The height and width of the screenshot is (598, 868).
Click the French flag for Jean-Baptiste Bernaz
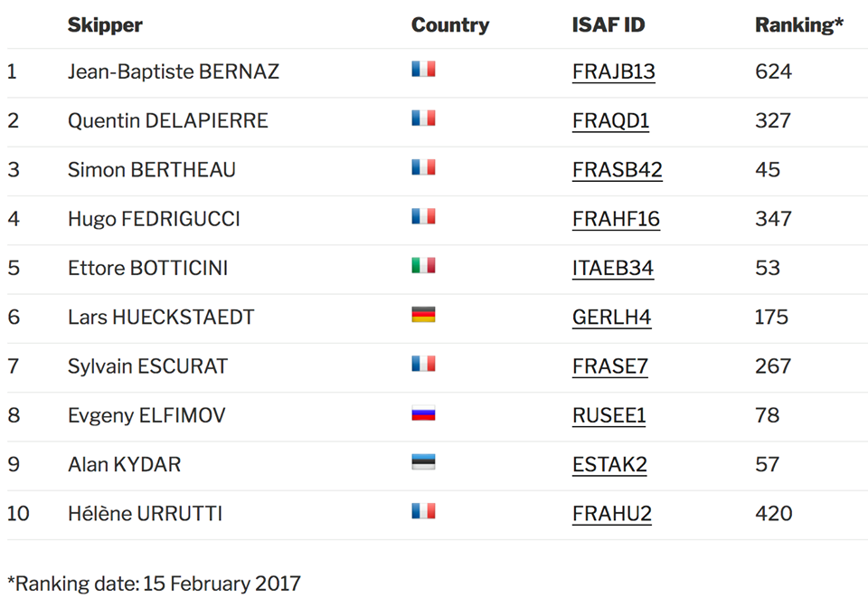[x=423, y=70]
